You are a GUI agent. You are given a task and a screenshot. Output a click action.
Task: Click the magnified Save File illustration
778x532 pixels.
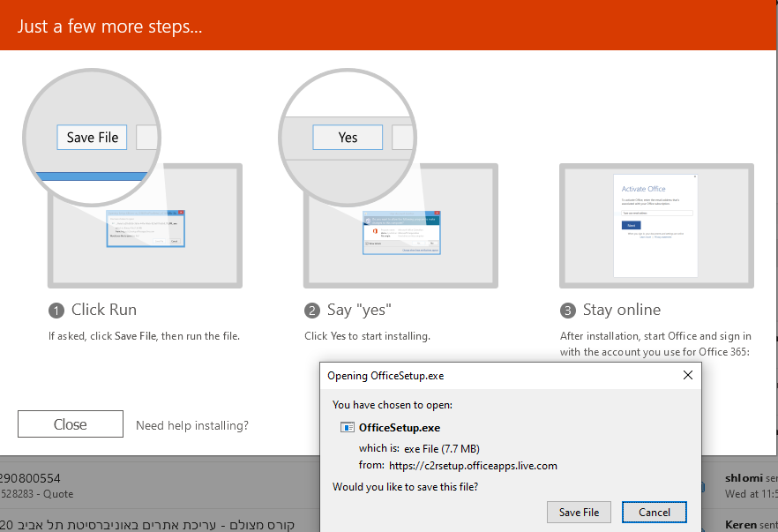[93, 138]
